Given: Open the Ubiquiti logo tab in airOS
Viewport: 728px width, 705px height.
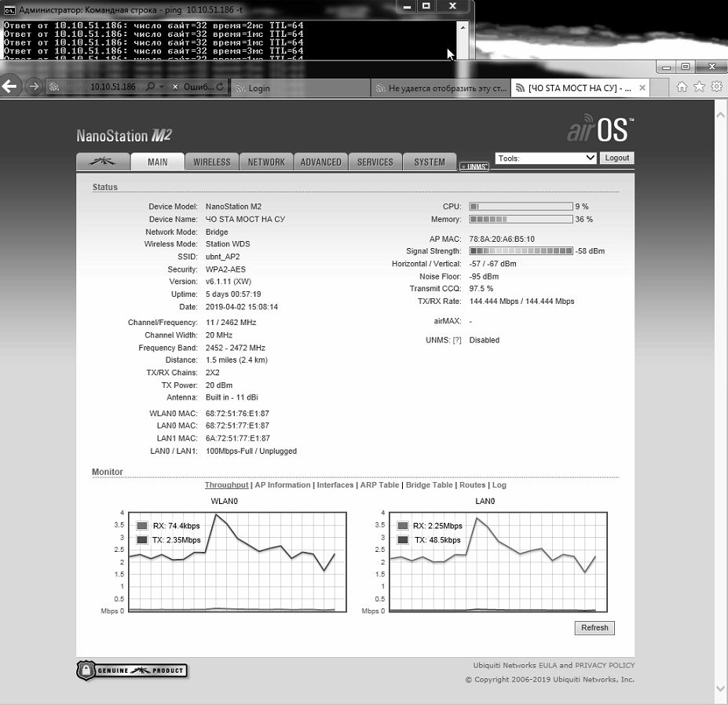Looking at the screenshot, I should click(103, 162).
